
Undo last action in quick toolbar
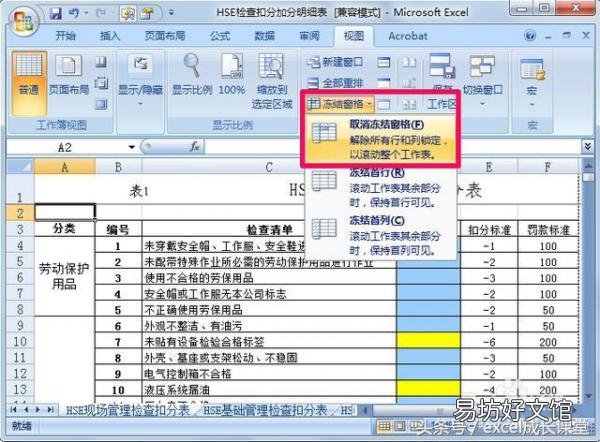tap(73, 14)
